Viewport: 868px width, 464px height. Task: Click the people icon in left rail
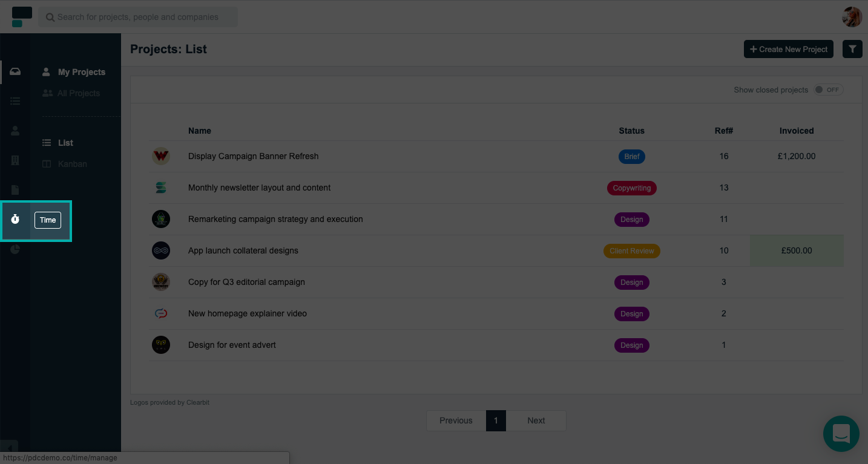pyautogui.click(x=15, y=131)
